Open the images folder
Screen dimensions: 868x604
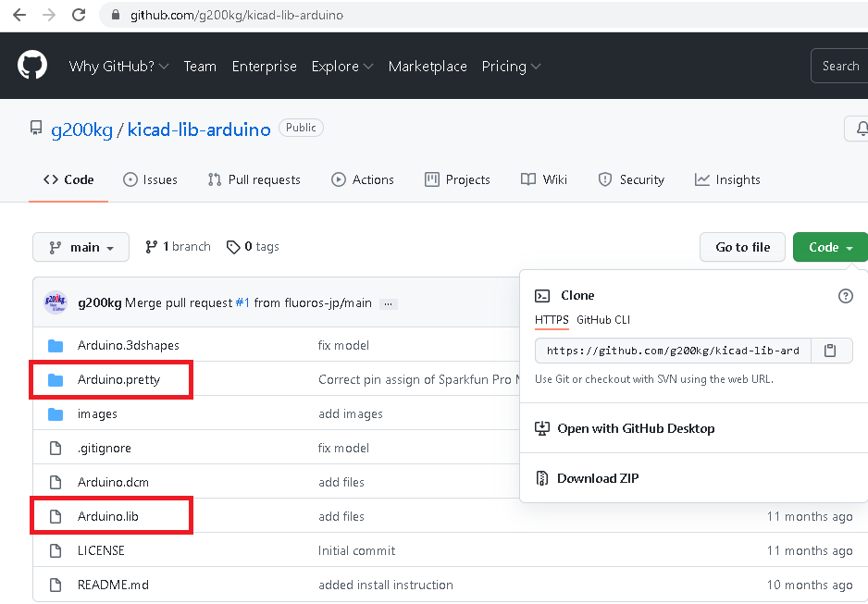tap(97, 414)
